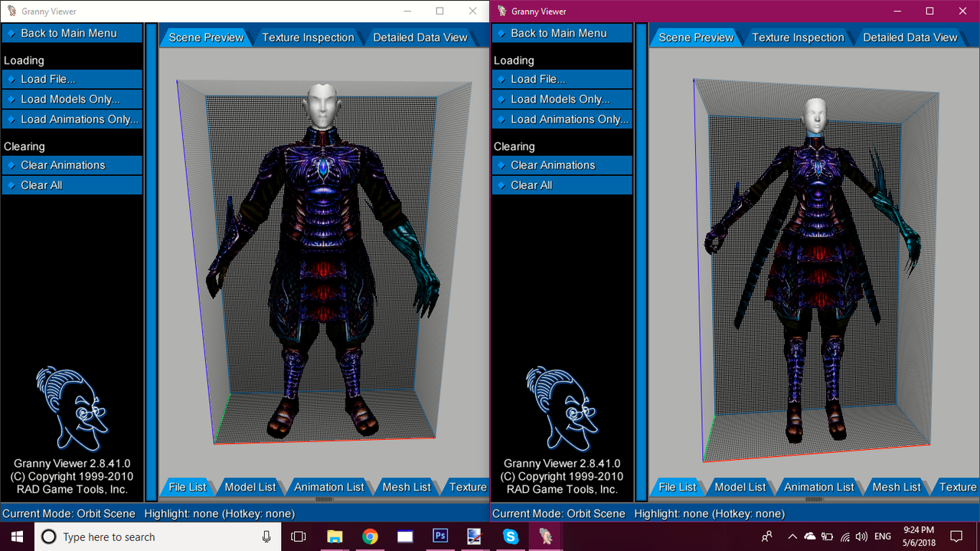
Task: Switch to Texture bottom tab in right window
Action: point(956,487)
